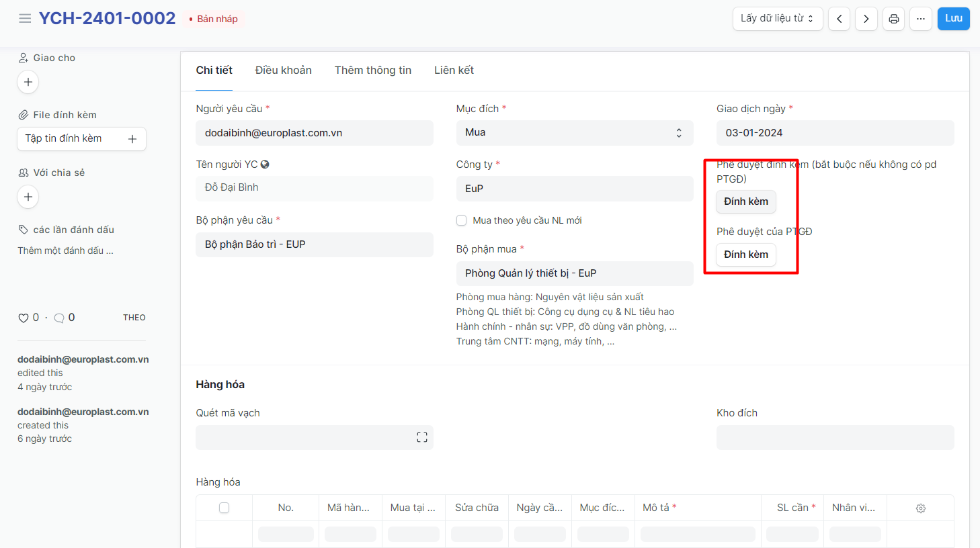The width and height of the screenshot is (980, 548).
Task: Enable Mua theo yêu cầu NL mới checkbox
Action: [461, 220]
